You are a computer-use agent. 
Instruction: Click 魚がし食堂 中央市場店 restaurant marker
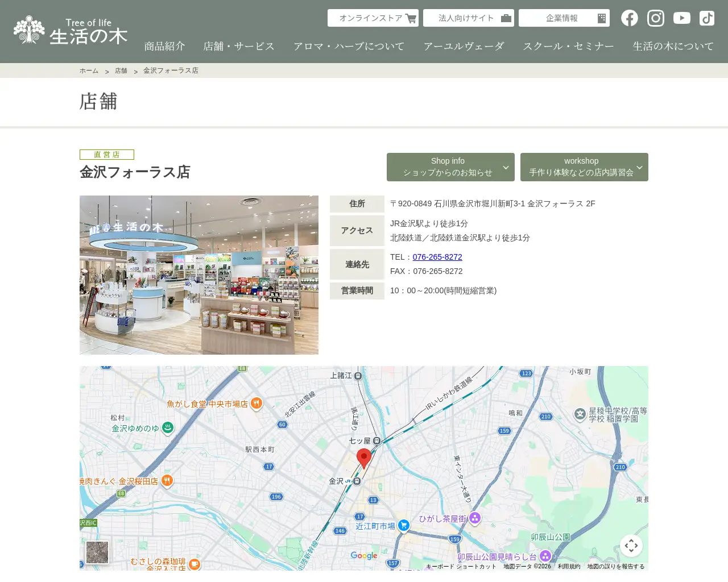pyautogui.click(x=257, y=403)
